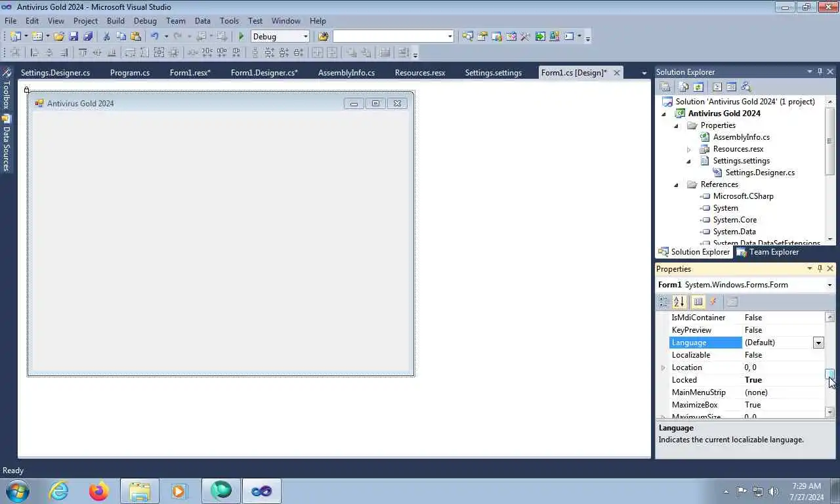Click the Antivirus Gold 2024 form title bar
The image size is (840, 504).
click(x=220, y=103)
